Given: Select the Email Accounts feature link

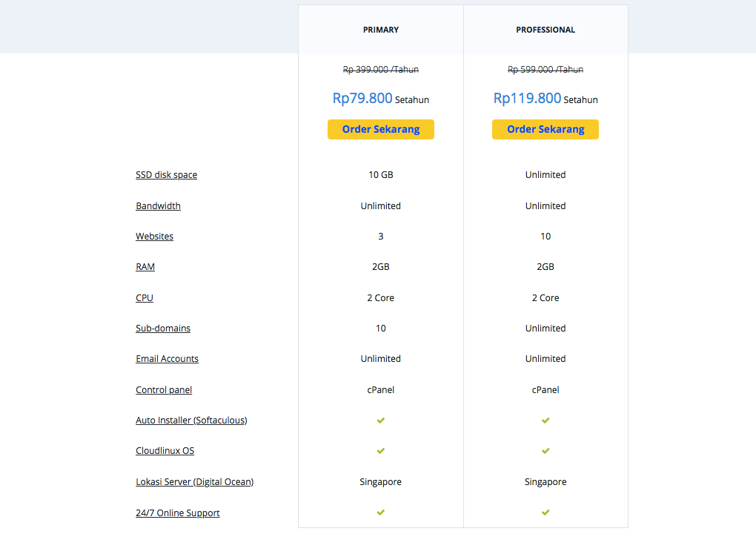Looking at the screenshot, I should click(x=167, y=359).
